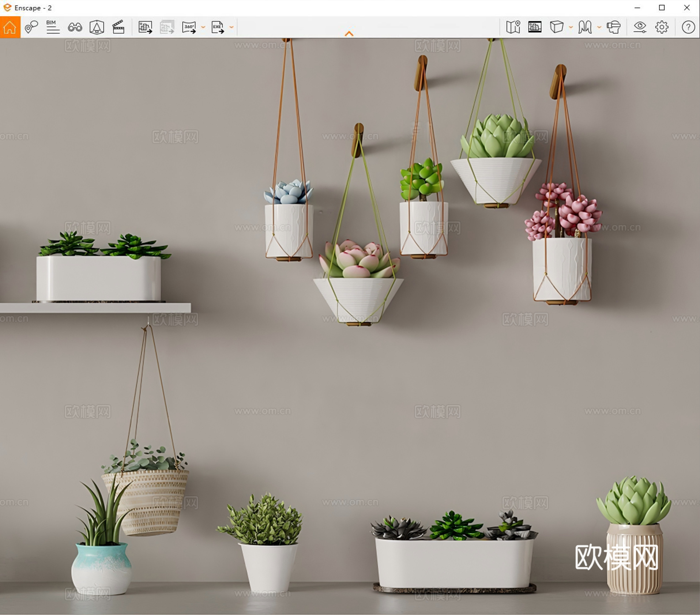The image size is (700, 615).
Task: Expand the navigation mode dropdown arrow
Action: [599, 27]
